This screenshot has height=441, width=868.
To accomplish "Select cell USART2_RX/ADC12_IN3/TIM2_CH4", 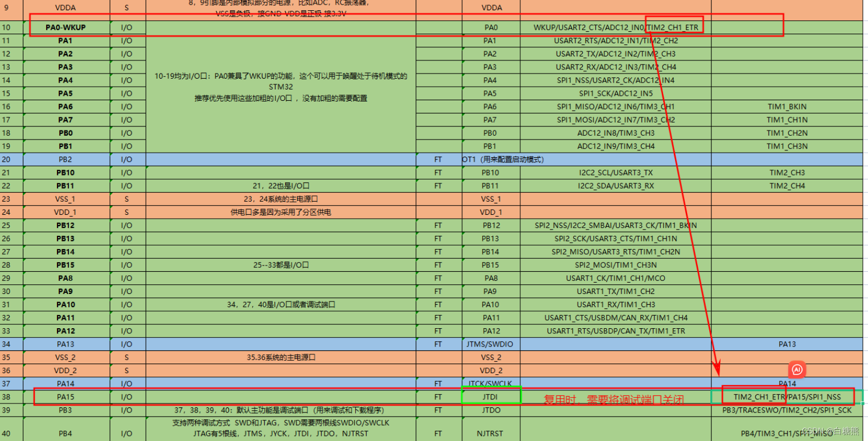I will point(616,67).
